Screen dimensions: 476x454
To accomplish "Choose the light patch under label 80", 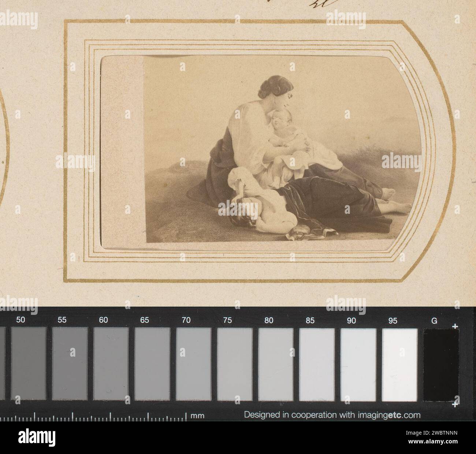I will [x=276, y=364].
